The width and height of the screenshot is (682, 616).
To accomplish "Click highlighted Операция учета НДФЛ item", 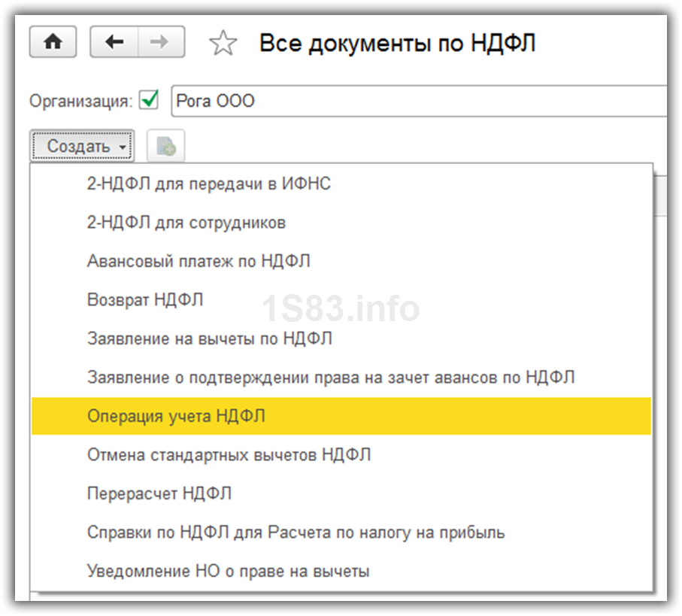I will point(176,416).
